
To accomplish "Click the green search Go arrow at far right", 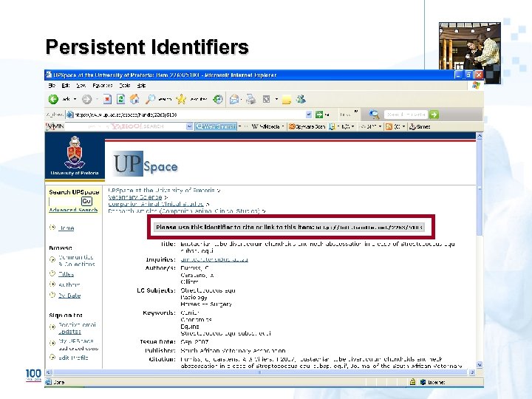I will [x=434, y=115].
